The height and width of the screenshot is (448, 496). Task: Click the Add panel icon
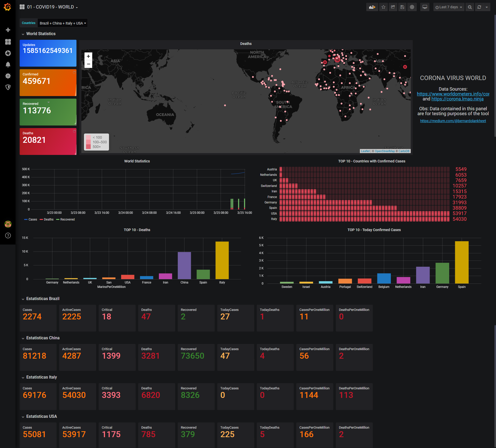(372, 7)
